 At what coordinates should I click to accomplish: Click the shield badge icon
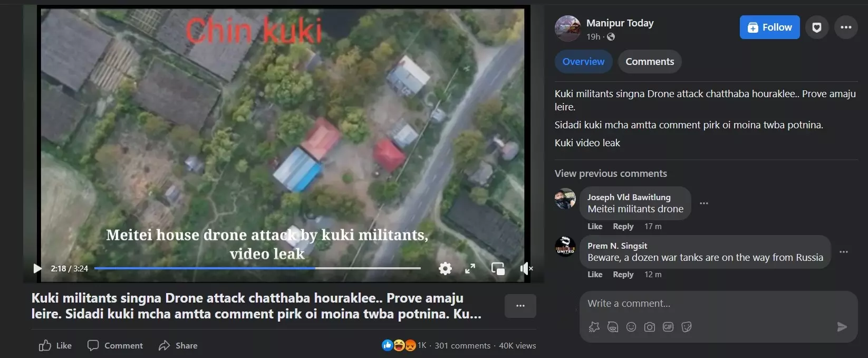click(816, 27)
